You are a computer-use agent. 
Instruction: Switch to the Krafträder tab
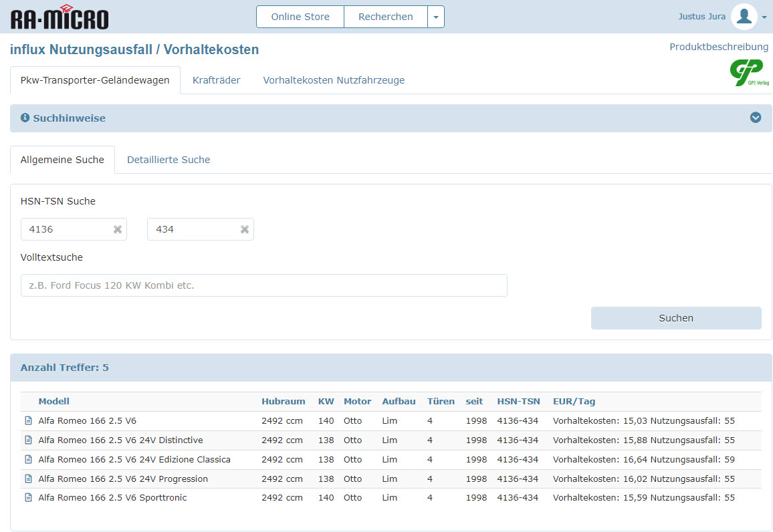pyautogui.click(x=217, y=80)
